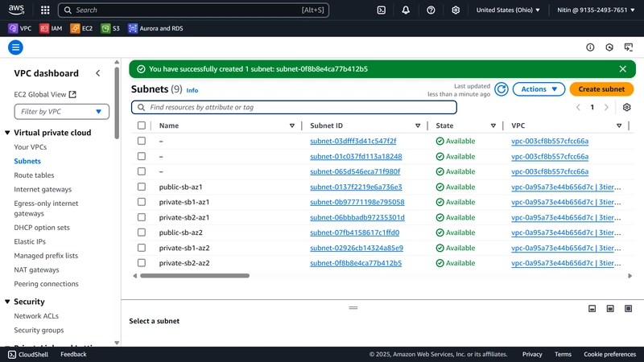Select subnet-01c037fd113a18248 checkbox

pos(142,156)
